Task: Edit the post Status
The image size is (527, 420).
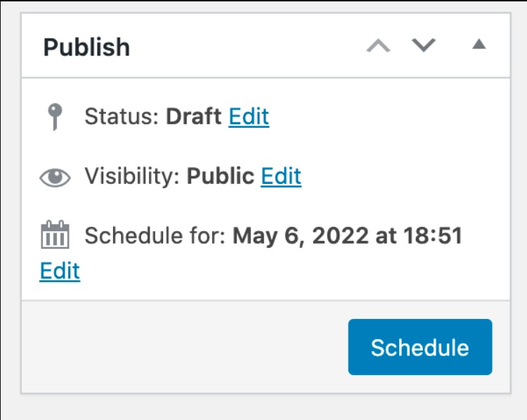Action: (249, 117)
